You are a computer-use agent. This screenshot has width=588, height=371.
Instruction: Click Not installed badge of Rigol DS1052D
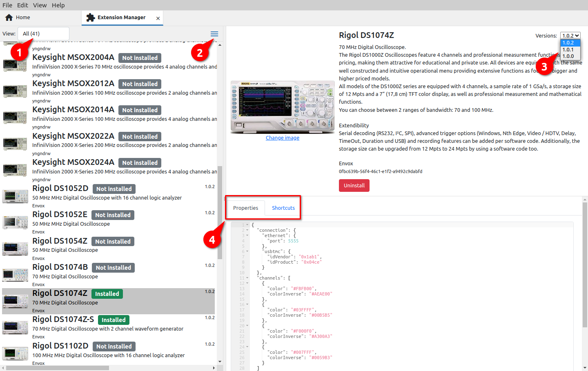click(114, 189)
